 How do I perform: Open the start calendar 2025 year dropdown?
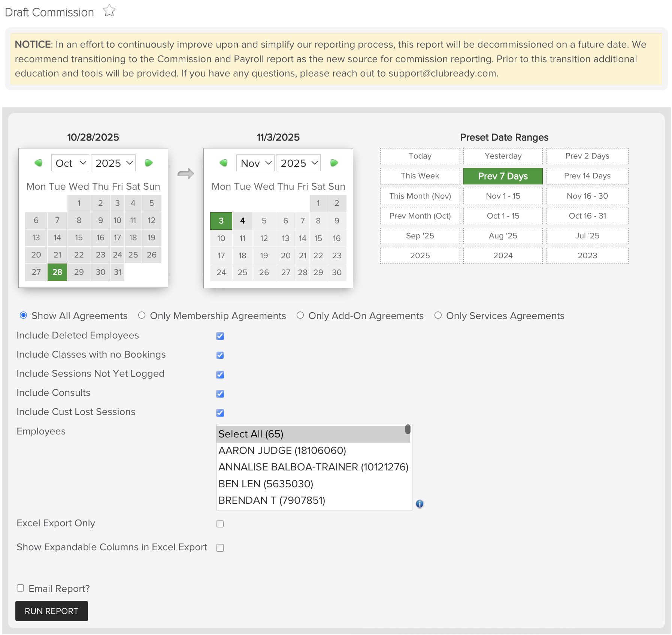click(x=113, y=163)
